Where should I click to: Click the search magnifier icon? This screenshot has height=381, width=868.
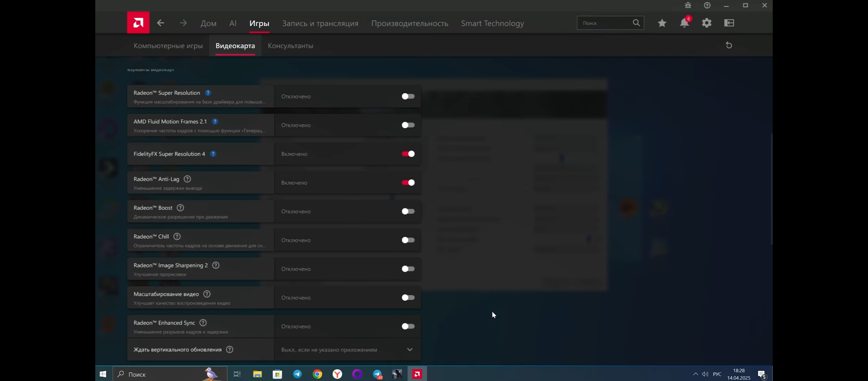tap(636, 23)
